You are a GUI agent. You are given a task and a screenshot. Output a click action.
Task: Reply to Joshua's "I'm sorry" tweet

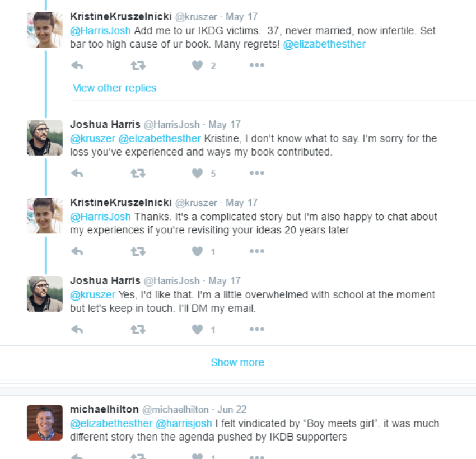click(x=77, y=174)
